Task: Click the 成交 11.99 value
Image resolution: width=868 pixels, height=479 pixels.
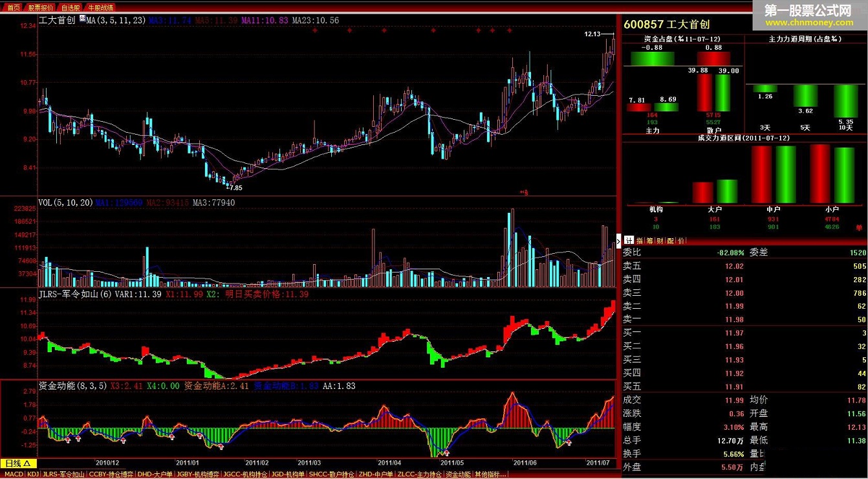Action: tap(735, 400)
